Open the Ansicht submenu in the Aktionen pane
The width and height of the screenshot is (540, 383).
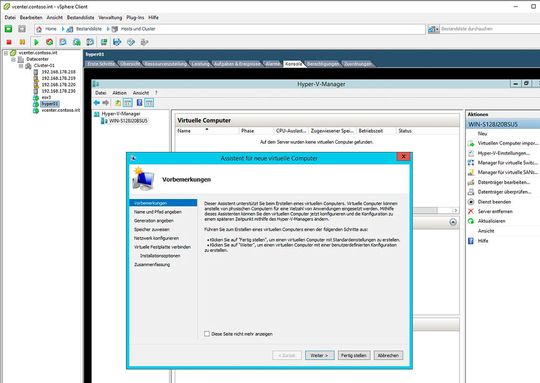click(x=486, y=231)
